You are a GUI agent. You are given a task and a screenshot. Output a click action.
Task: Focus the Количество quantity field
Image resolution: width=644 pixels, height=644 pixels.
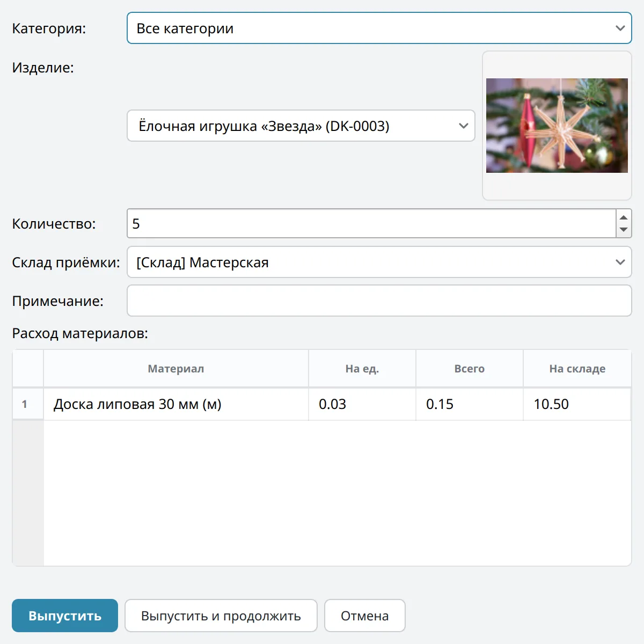click(x=371, y=223)
